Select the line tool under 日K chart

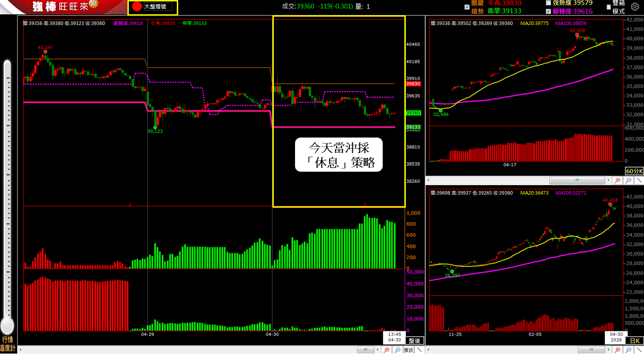coord(639,350)
